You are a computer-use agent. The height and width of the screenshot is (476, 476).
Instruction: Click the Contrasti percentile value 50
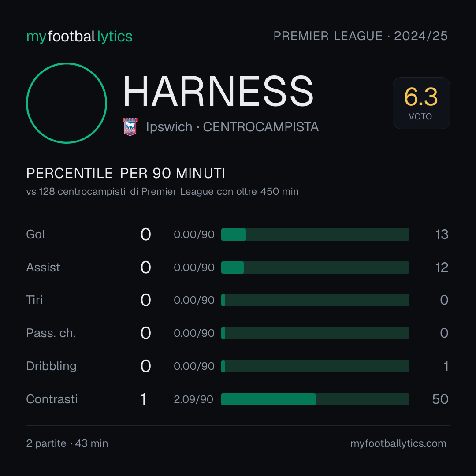[x=440, y=399]
